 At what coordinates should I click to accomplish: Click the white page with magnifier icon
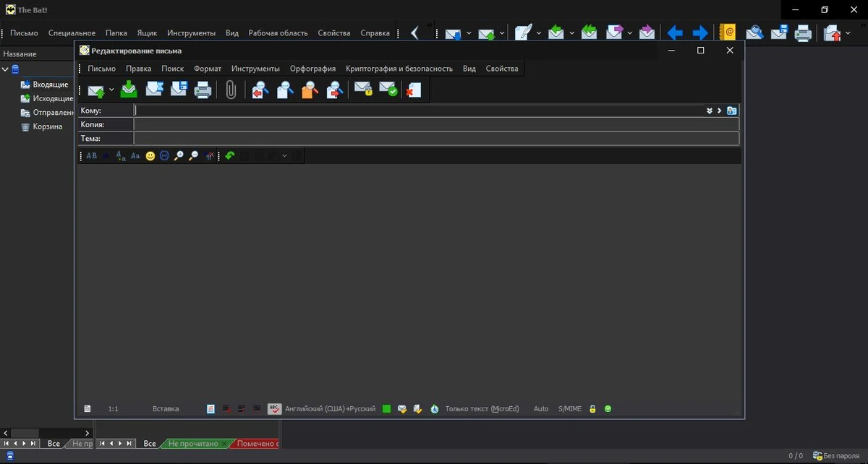pos(285,90)
